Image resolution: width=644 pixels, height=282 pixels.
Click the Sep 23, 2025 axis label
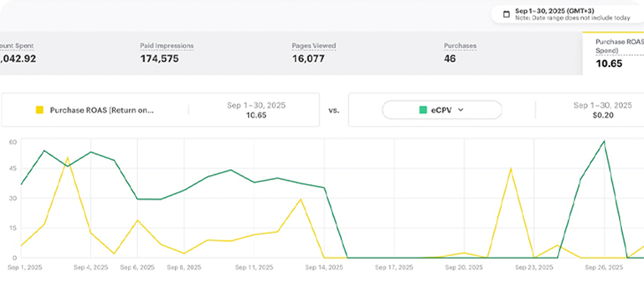(534, 267)
